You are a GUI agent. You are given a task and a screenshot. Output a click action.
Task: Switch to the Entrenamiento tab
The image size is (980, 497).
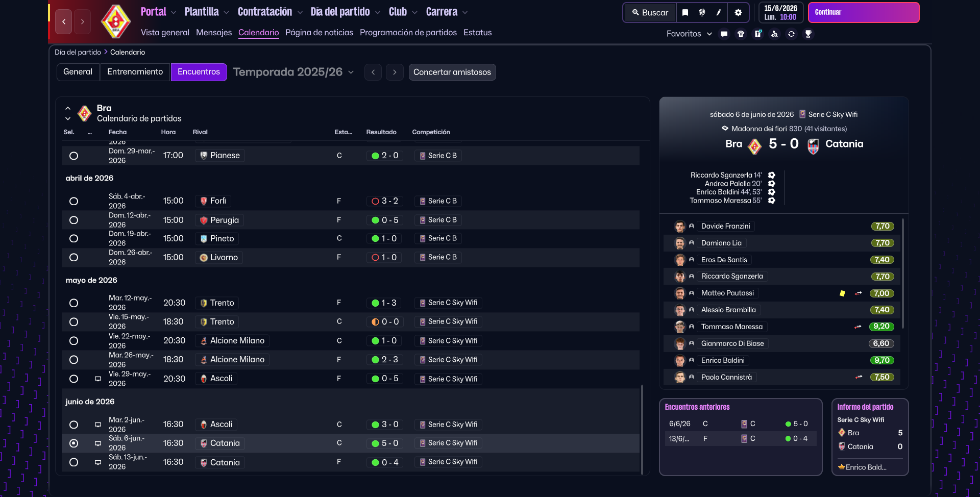click(x=135, y=72)
